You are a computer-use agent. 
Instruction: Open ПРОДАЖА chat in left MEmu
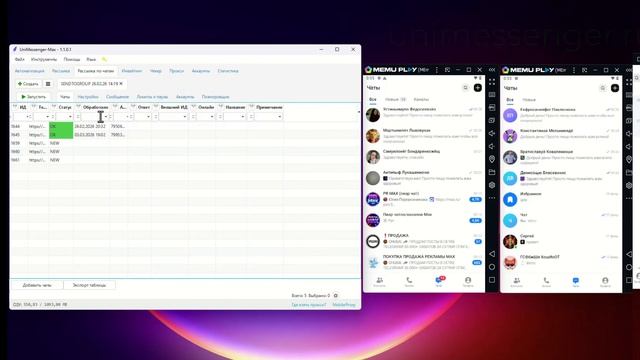click(424, 241)
